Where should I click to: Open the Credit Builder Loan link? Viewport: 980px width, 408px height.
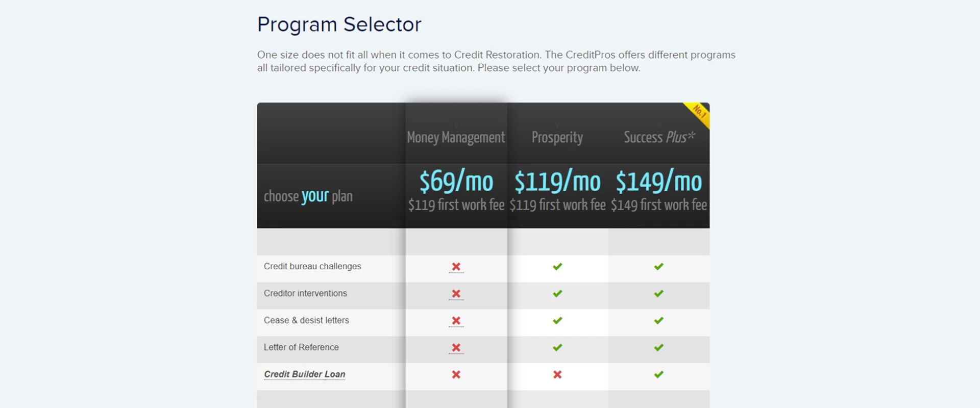point(304,374)
